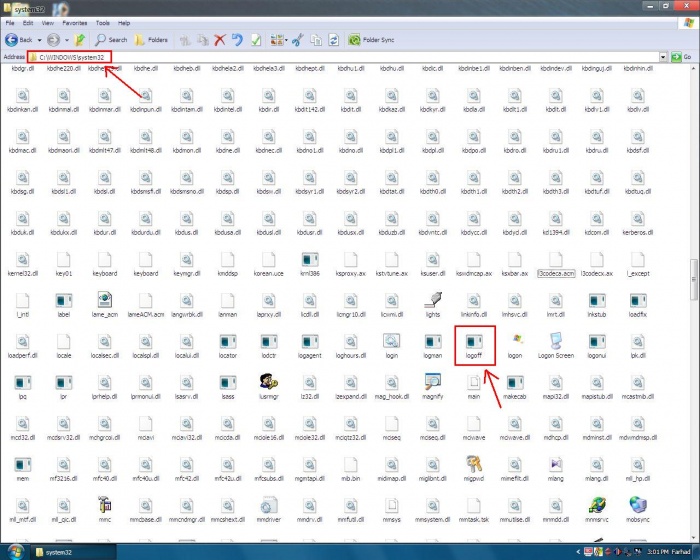Click the Copy toolbar icon
700x560 pixels.
coord(316,40)
